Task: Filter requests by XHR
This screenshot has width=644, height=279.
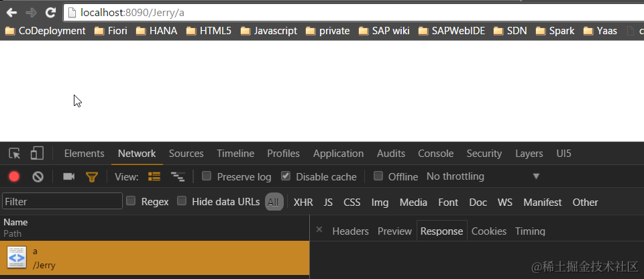Action: click(x=303, y=202)
